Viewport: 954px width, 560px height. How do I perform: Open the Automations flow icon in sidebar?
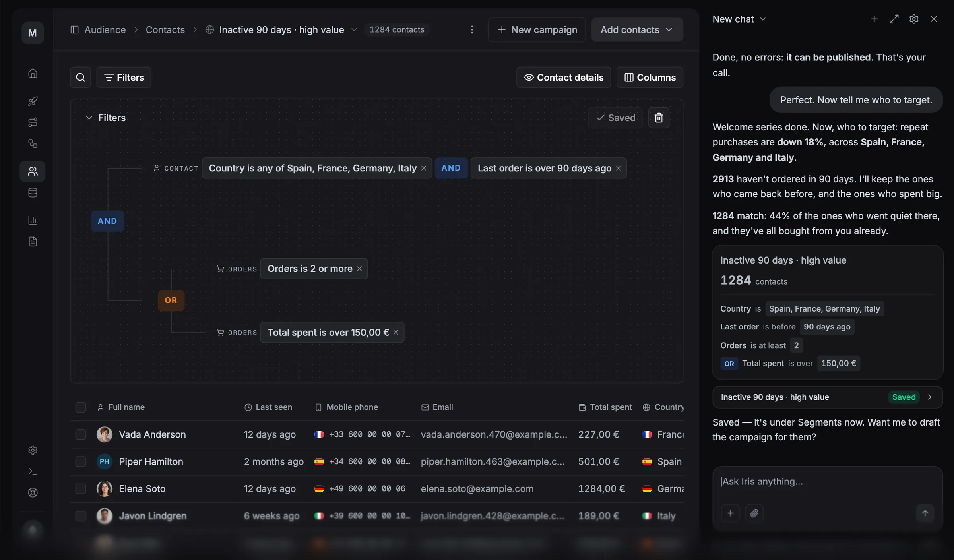coord(33,122)
